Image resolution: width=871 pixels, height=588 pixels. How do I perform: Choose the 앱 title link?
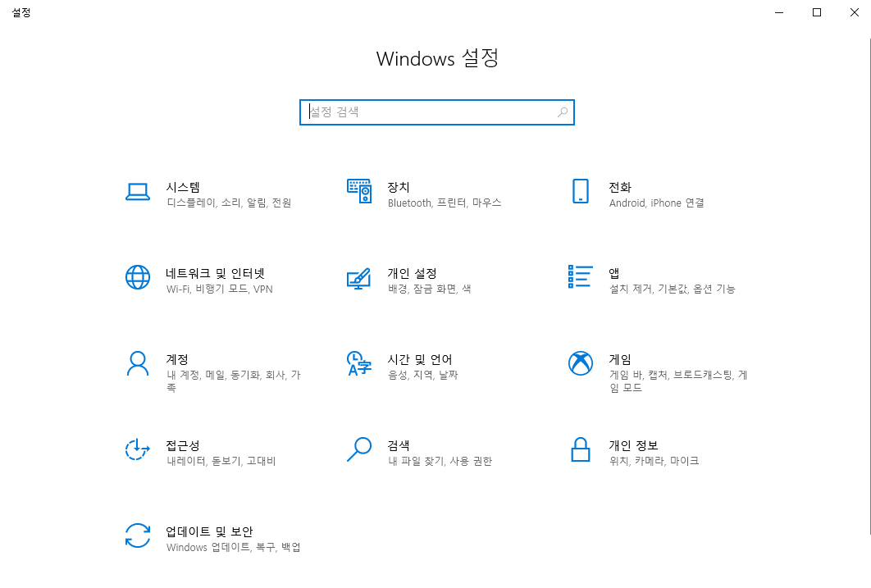coord(613,273)
